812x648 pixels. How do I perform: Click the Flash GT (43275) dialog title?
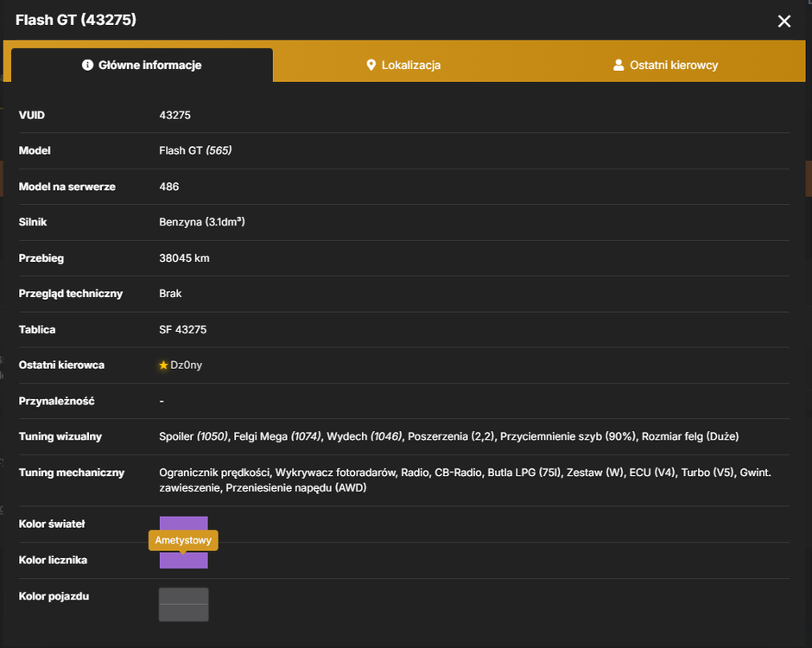click(x=76, y=20)
